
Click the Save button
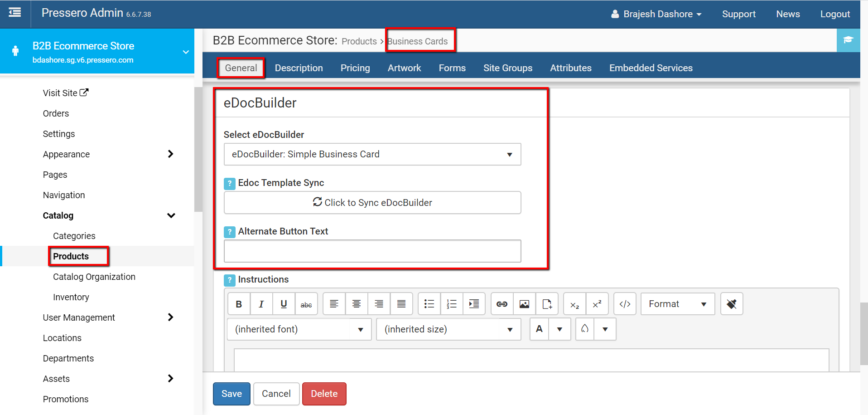tap(231, 394)
